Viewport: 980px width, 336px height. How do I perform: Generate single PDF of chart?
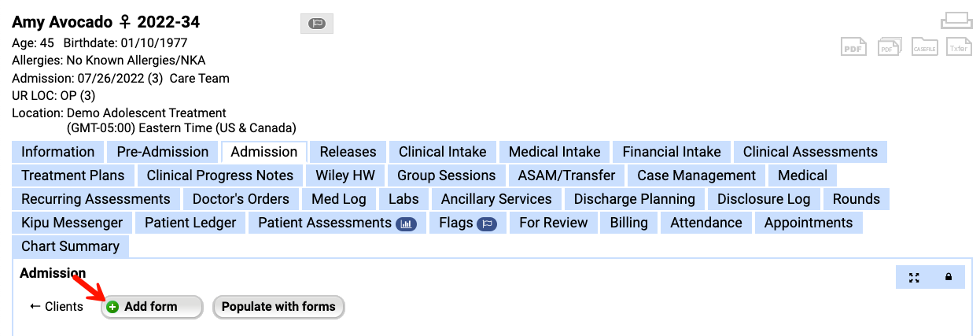(854, 47)
